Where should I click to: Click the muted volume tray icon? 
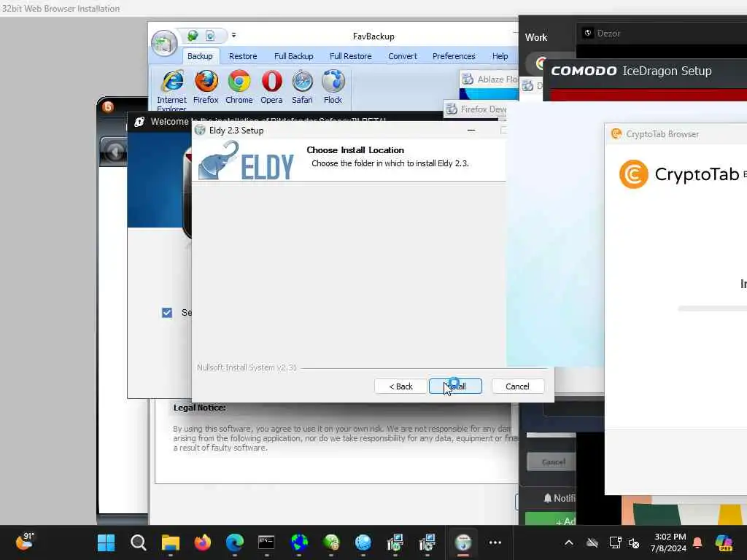[x=634, y=542]
